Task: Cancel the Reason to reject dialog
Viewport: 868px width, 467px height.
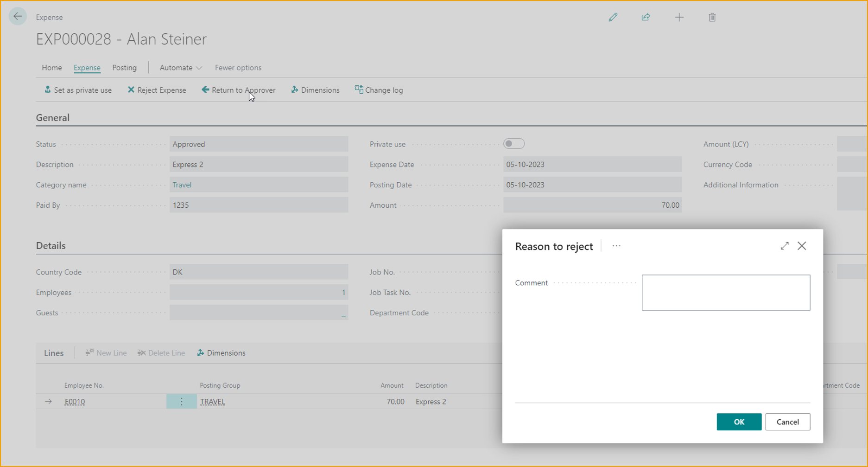Action: pos(787,422)
